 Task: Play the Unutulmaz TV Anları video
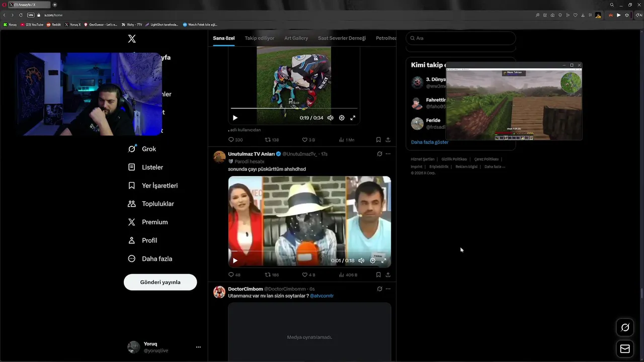pyautogui.click(x=235, y=260)
